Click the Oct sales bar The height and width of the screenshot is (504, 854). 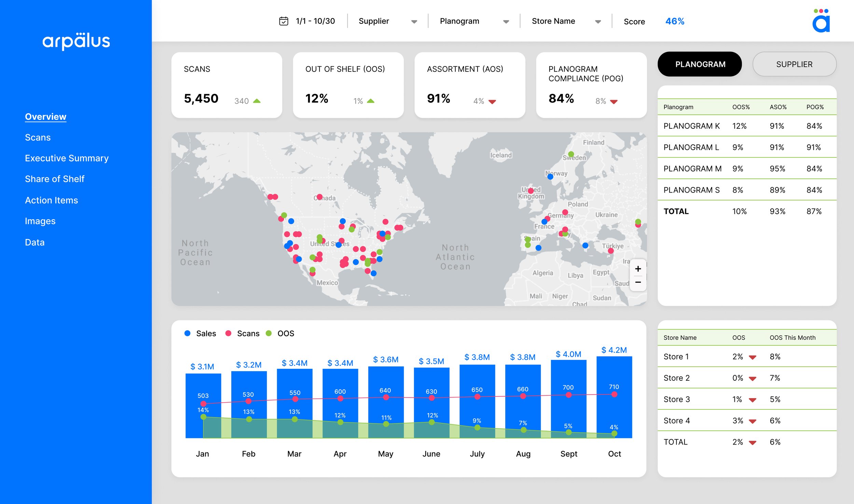614,397
